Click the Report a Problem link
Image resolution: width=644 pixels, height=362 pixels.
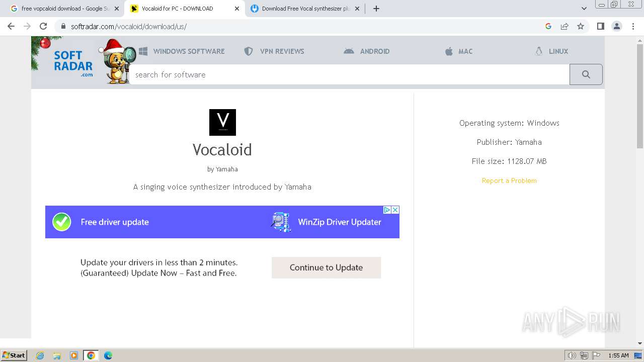click(509, 180)
